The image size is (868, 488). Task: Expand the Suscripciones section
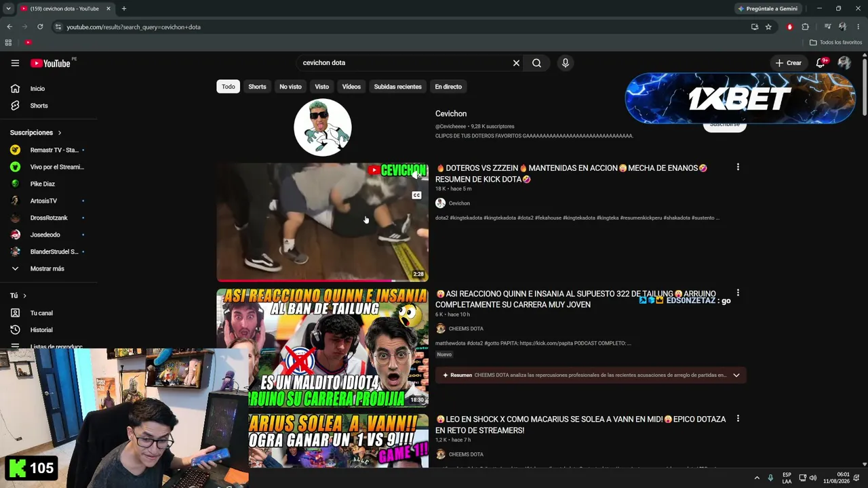click(36, 133)
